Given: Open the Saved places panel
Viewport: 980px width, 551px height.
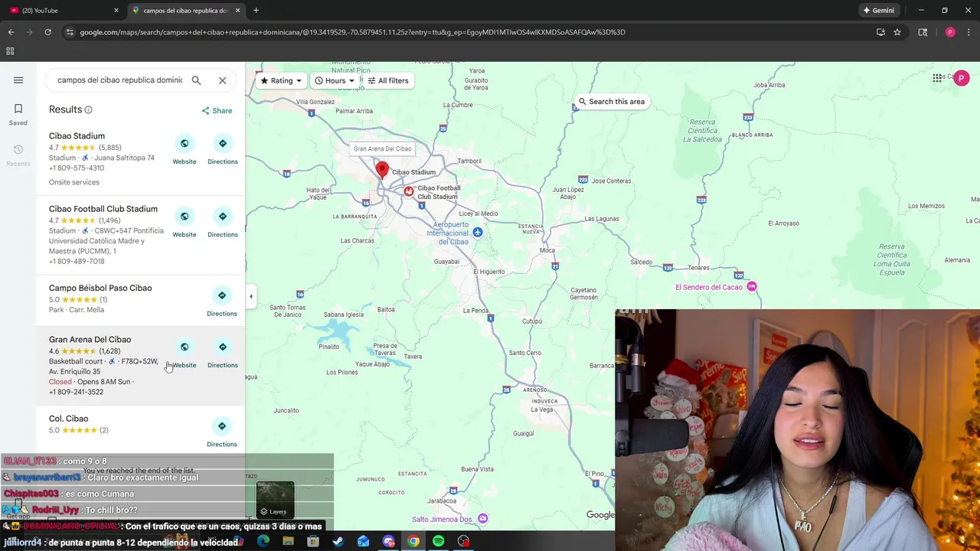Looking at the screenshot, I should 18,114.
